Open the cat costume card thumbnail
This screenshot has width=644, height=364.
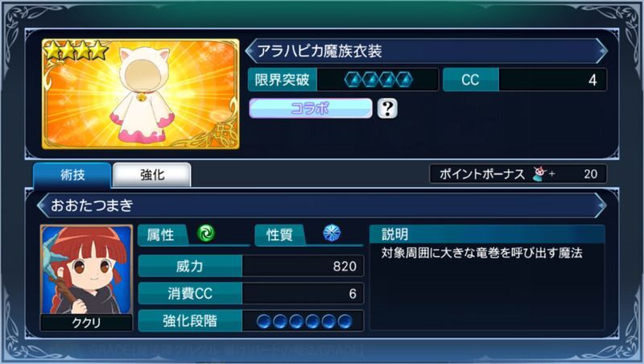click(141, 94)
